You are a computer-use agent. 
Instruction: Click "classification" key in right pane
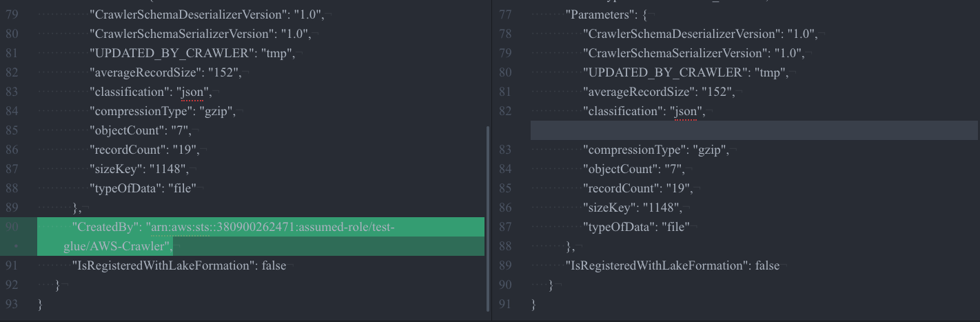click(x=624, y=111)
